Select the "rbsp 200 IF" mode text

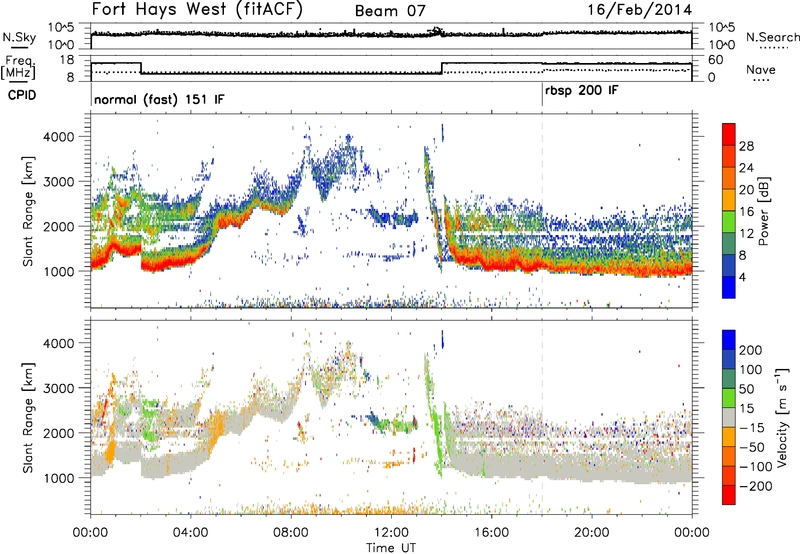(582, 91)
